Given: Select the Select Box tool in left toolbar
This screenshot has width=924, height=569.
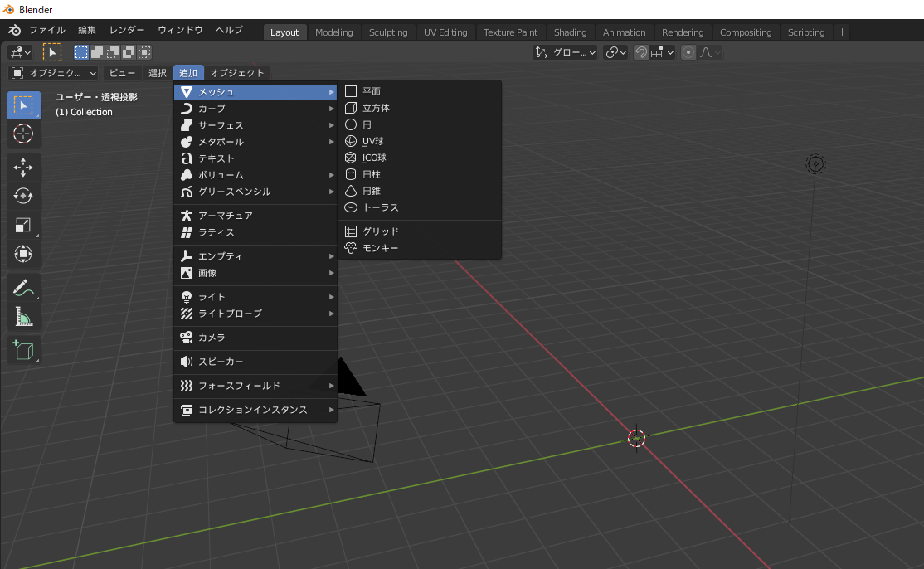Looking at the screenshot, I should coord(23,105).
